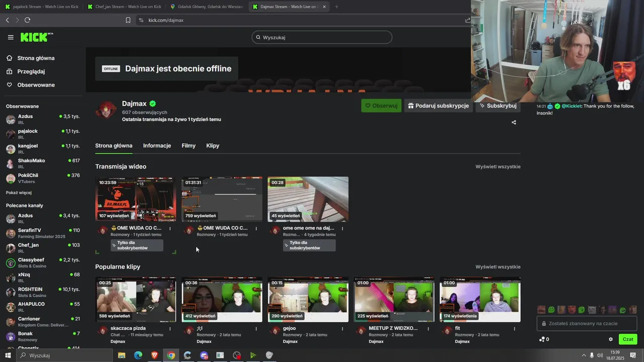Show all in the Transmisja wideo section
The width and height of the screenshot is (644, 362).
(498, 166)
